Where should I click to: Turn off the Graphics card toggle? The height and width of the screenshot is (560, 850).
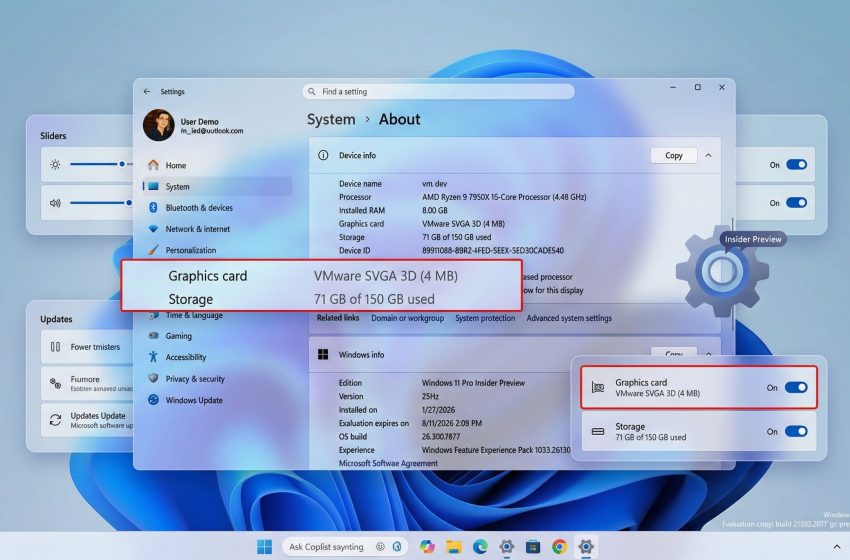796,387
